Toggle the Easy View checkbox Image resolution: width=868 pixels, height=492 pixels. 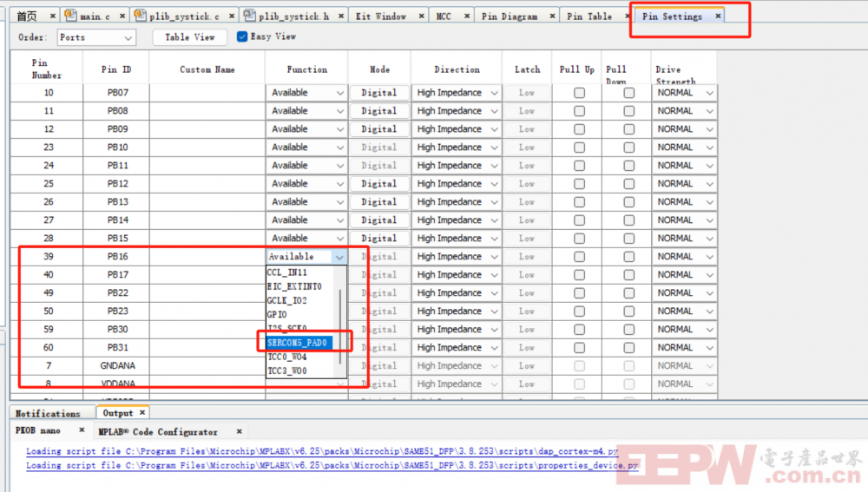tap(242, 36)
